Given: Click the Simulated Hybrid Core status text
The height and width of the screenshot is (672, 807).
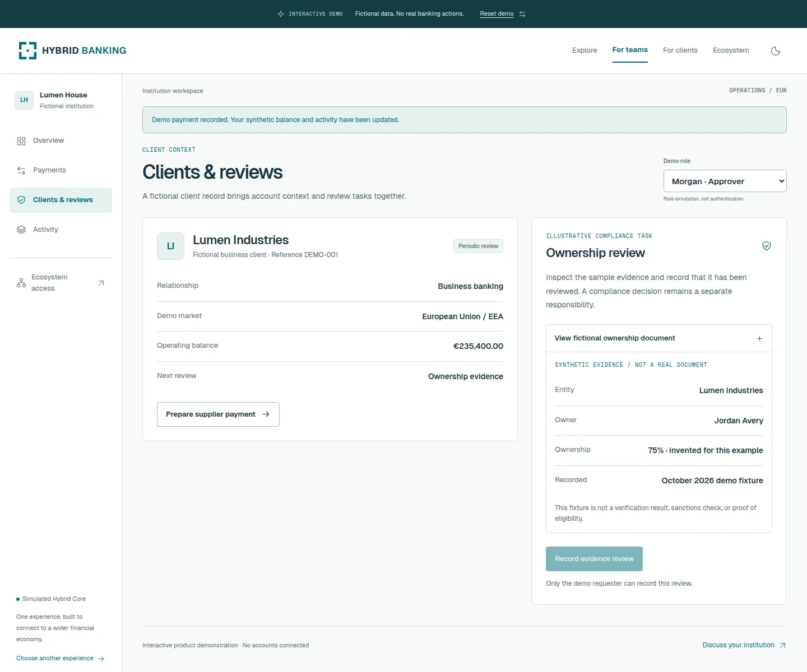Looking at the screenshot, I should [x=54, y=599].
